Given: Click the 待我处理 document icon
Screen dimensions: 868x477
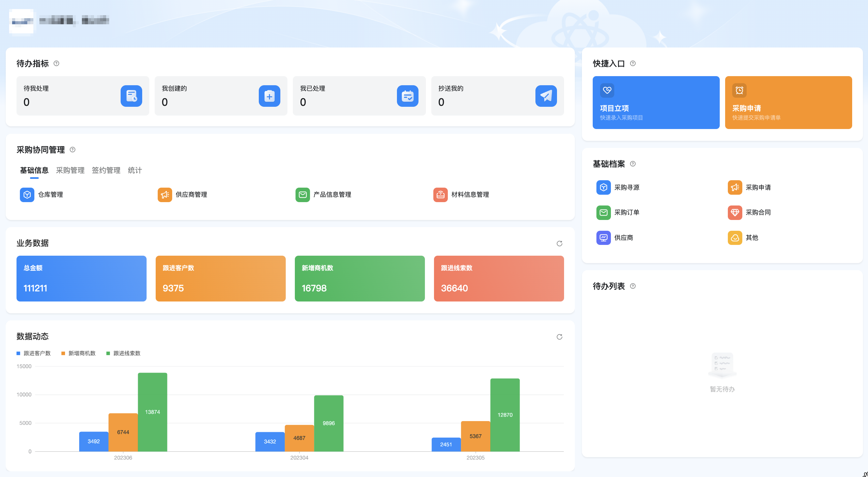Looking at the screenshot, I should 131,96.
